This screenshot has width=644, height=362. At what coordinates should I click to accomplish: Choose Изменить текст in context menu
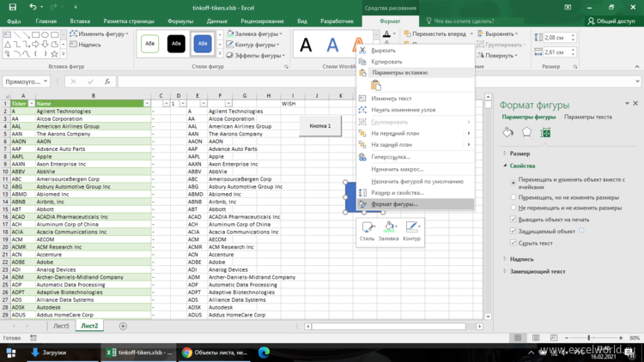click(x=416, y=99)
